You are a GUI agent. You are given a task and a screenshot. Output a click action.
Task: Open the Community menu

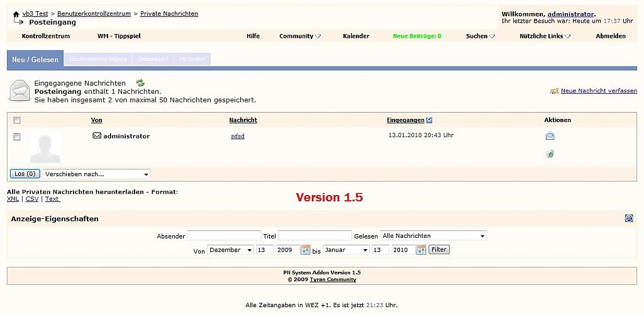[x=299, y=36]
